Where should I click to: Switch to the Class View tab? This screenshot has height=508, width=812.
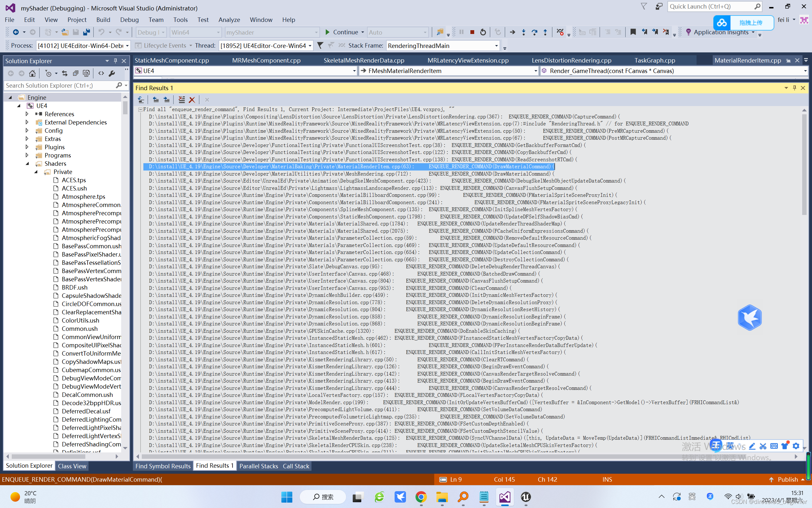tap(72, 466)
